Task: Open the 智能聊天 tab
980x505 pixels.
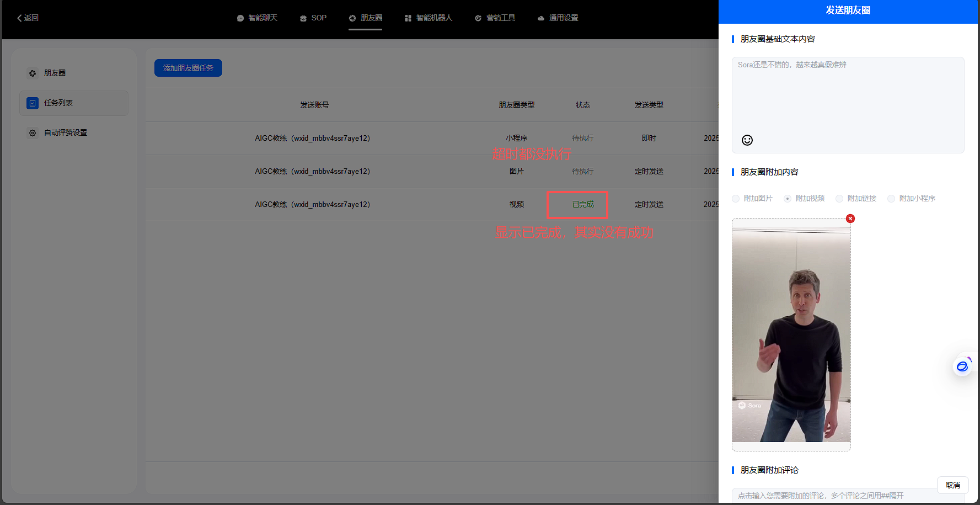Action: tap(257, 18)
